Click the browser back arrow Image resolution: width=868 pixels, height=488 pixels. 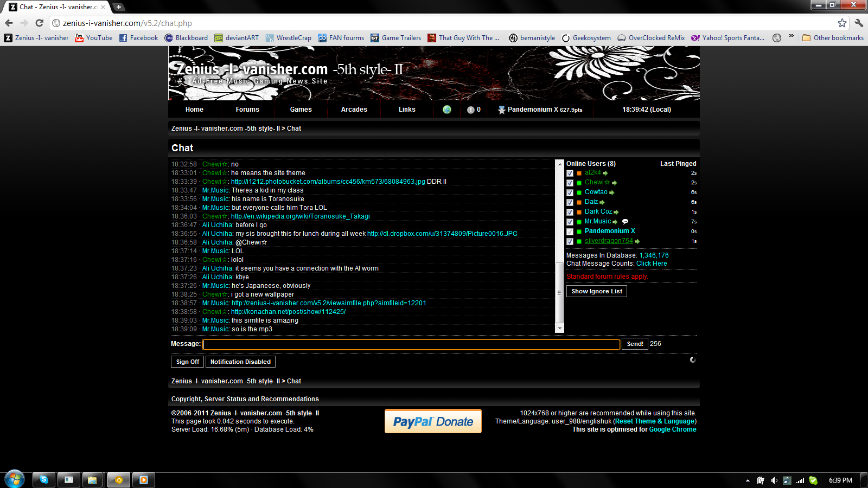click(9, 23)
